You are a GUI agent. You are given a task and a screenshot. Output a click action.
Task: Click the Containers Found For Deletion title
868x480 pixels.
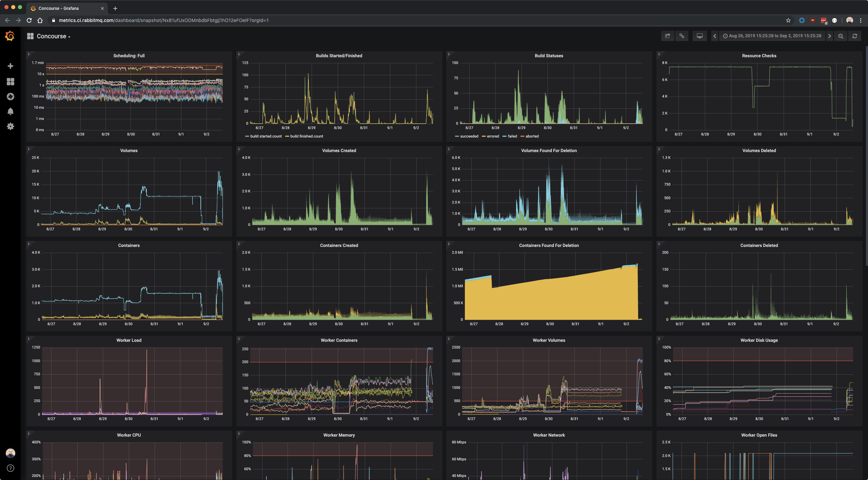549,245
